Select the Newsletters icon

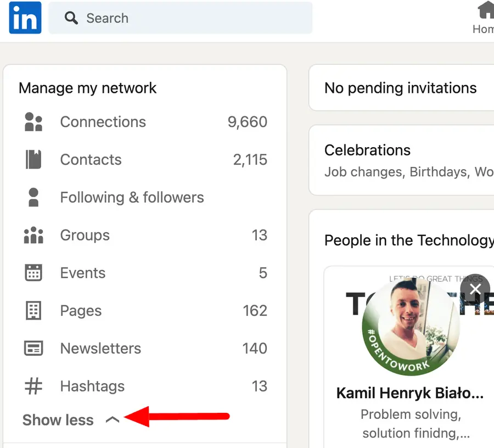tap(33, 348)
